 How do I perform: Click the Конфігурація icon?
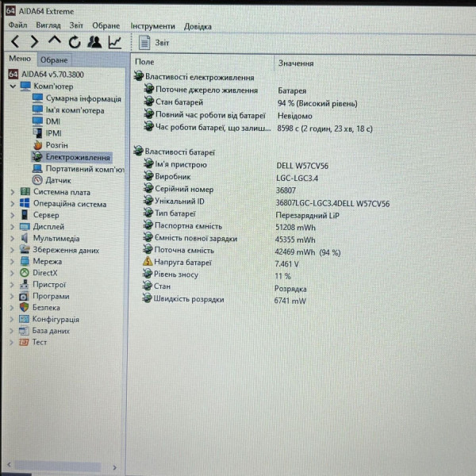pos(24,319)
